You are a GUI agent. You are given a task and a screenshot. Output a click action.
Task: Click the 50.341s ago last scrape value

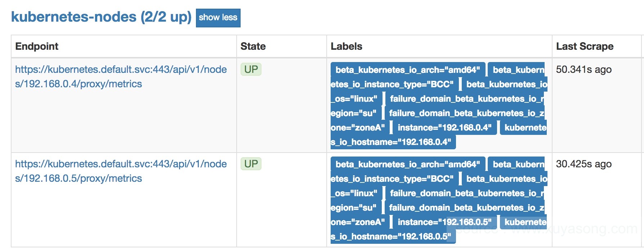click(x=584, y=69)
